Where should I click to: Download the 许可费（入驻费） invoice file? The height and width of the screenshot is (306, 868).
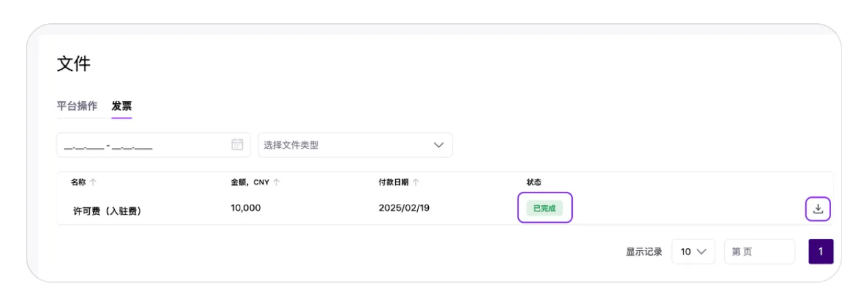click(x=818, y=209)
